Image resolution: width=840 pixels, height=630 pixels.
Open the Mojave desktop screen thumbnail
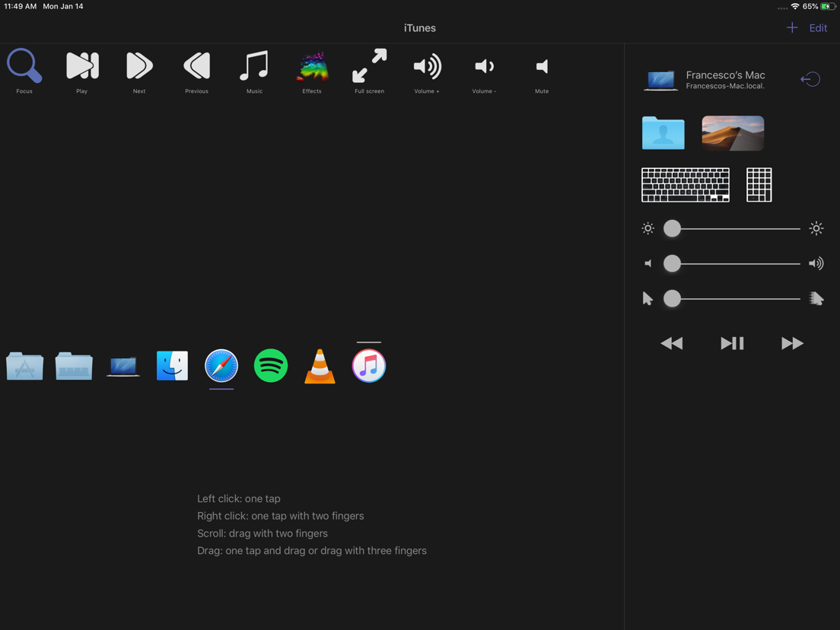coord(733,133)
